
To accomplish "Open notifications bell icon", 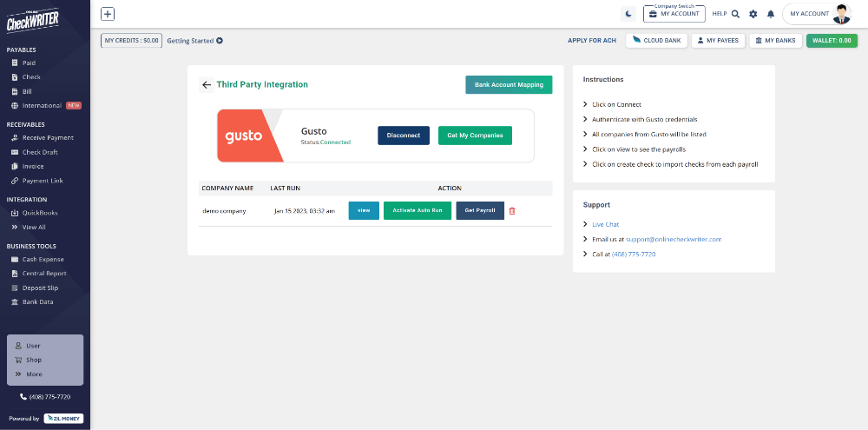I will pos(770,14).
